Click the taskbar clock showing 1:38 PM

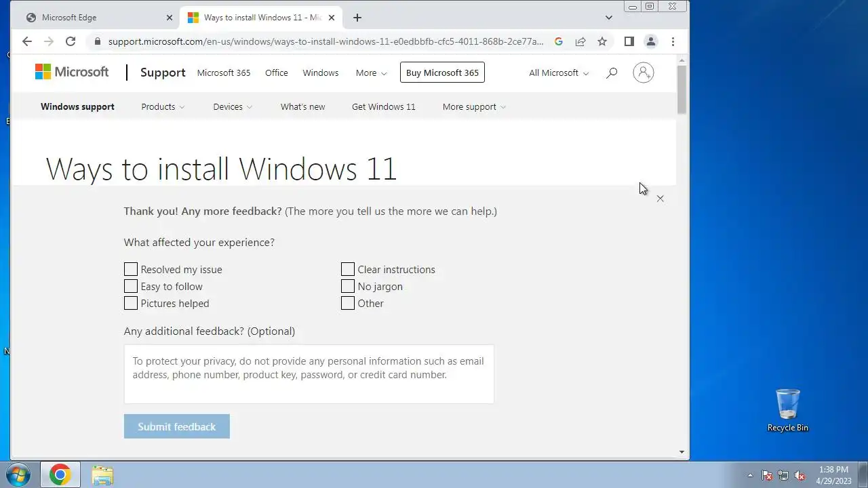click(833, 475)
